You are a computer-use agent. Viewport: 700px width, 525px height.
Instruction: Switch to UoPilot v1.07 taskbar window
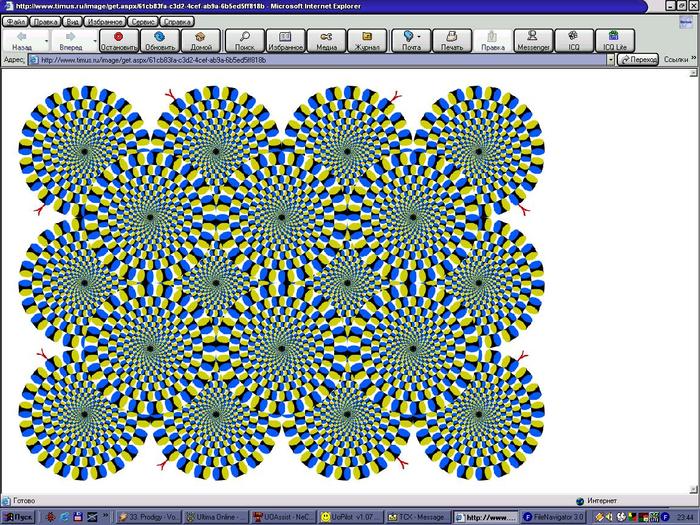[x=350, y=517]
